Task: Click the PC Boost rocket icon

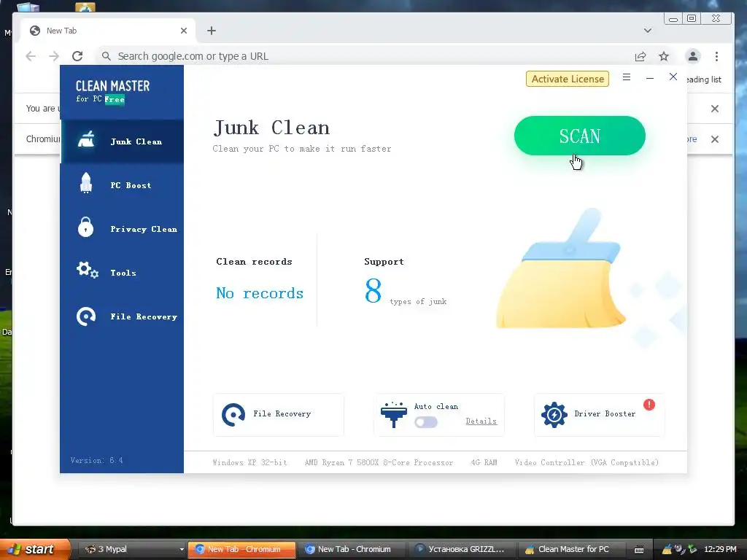Action: point(86,183)
